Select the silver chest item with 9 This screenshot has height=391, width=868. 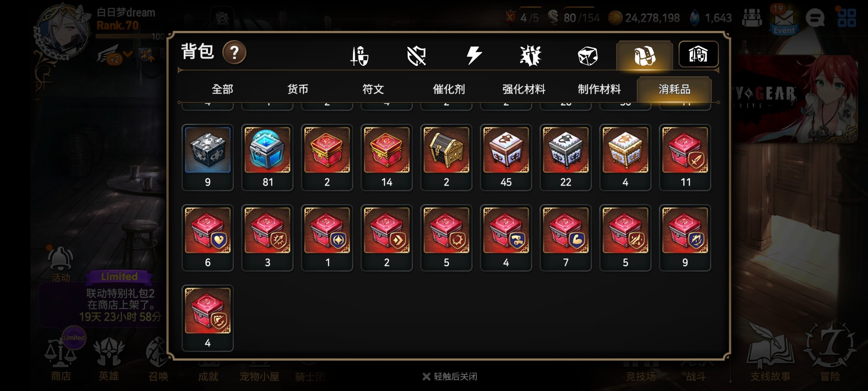click(208, 157)
